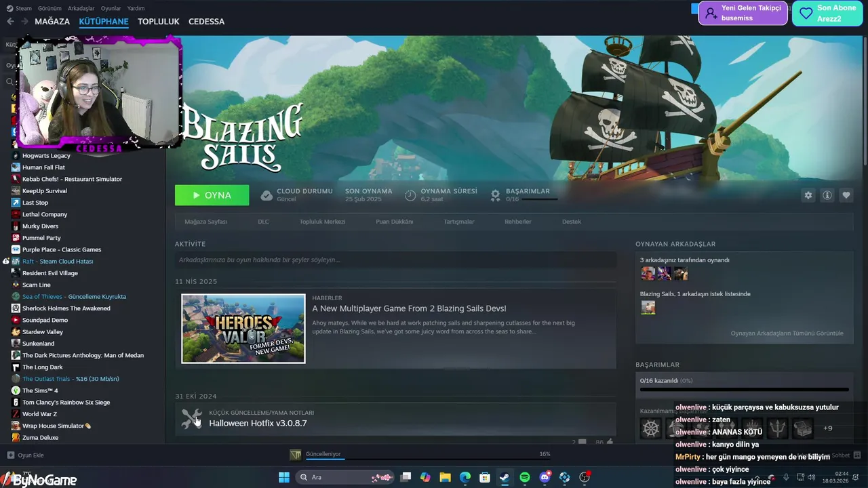Open the Destek link

[x=571, y=222]
